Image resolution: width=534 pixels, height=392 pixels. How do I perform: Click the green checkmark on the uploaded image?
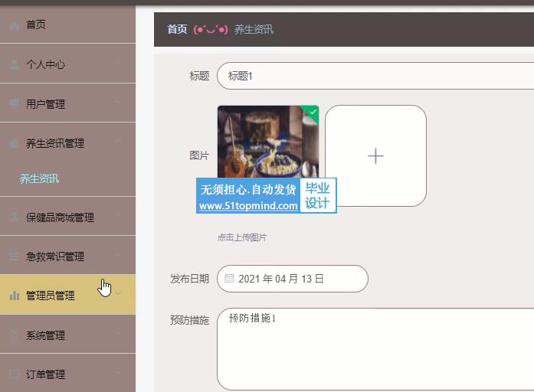coord(313,112)
